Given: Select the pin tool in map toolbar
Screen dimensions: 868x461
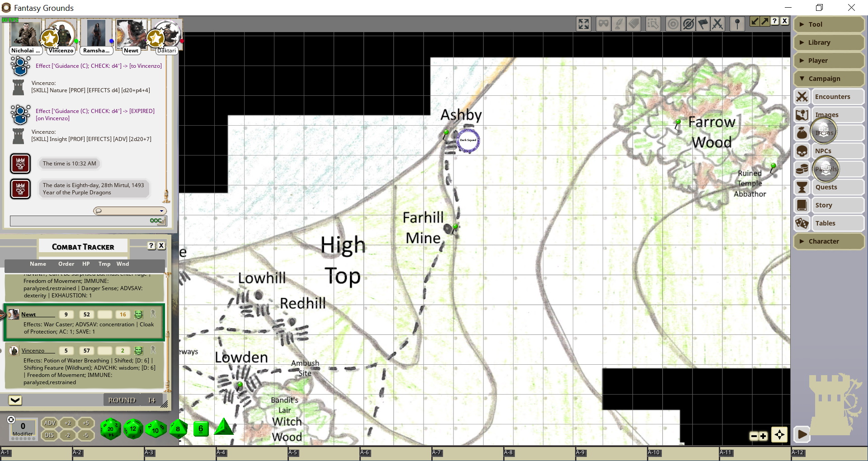Looking at the screenshot, I should 737,24.
